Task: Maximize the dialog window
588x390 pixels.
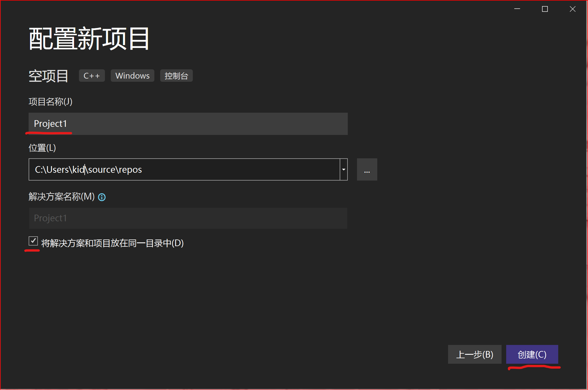Action: [x=545, y=9]
